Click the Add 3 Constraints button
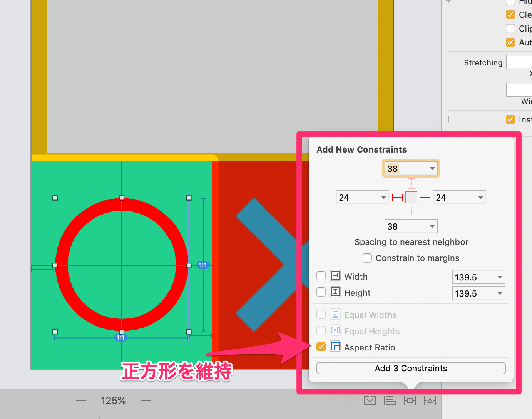 coord(411,368)
